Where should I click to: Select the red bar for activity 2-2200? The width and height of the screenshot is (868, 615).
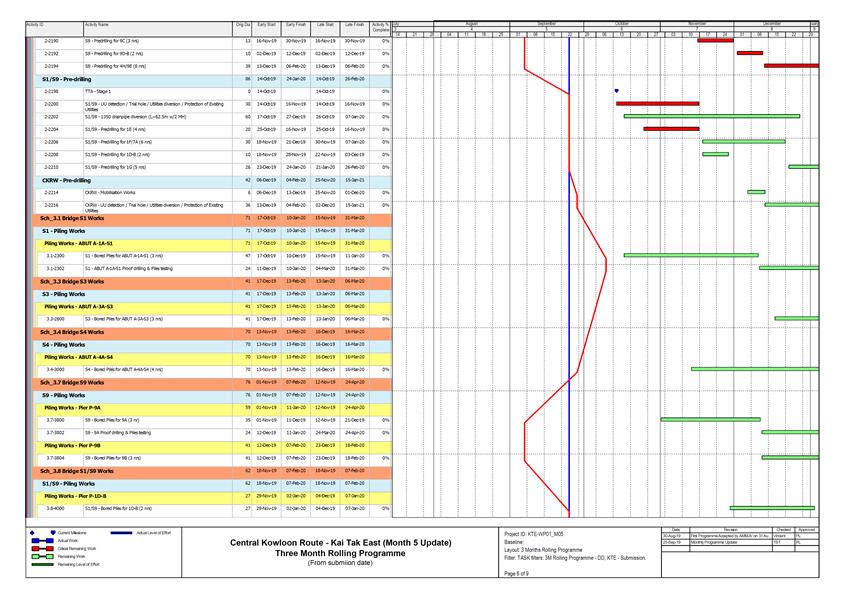click(x=657, y=103)
